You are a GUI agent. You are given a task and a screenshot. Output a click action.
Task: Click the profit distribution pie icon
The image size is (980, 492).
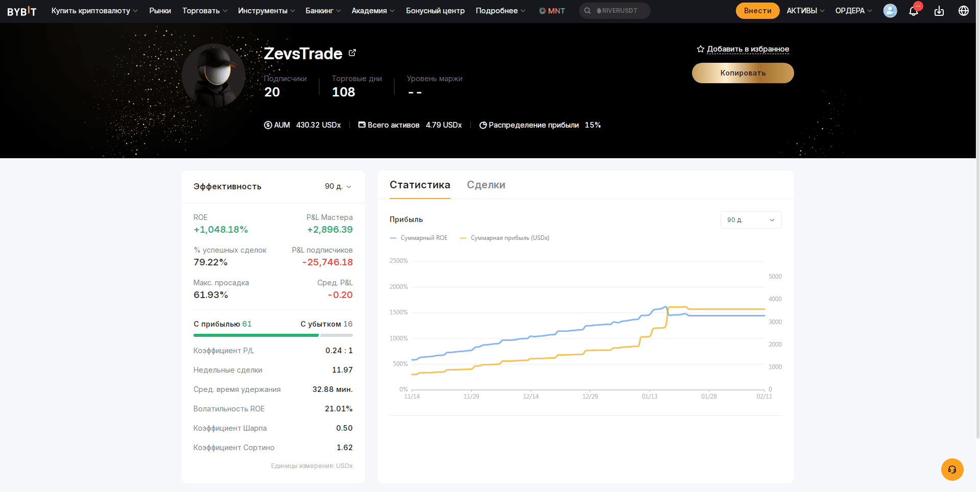(x=483, y=125)
